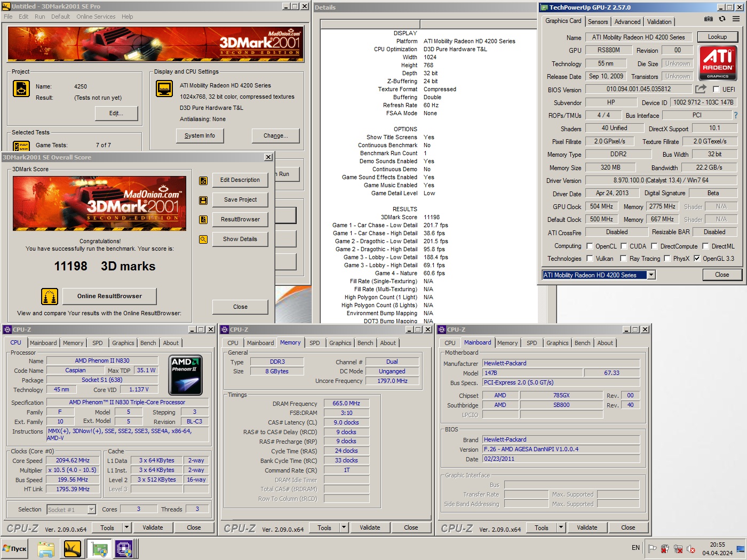Switch to 3DMark2001 on the taskbar
Image resolution: width=747 pixels, height=560 pixels.
(x=73, y=549)
